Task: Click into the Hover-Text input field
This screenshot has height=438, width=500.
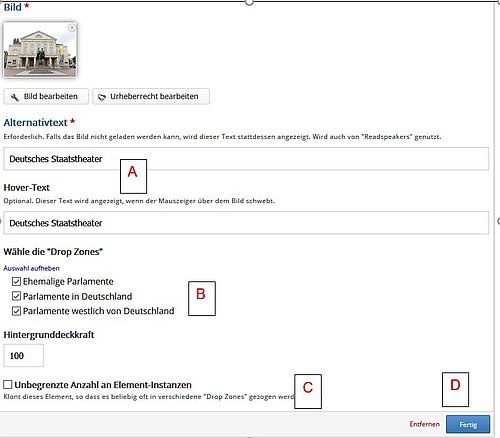Action: tap(246, 223)
